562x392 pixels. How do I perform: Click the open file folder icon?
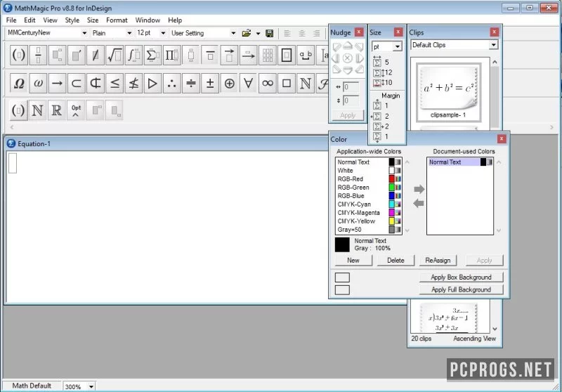247,33
